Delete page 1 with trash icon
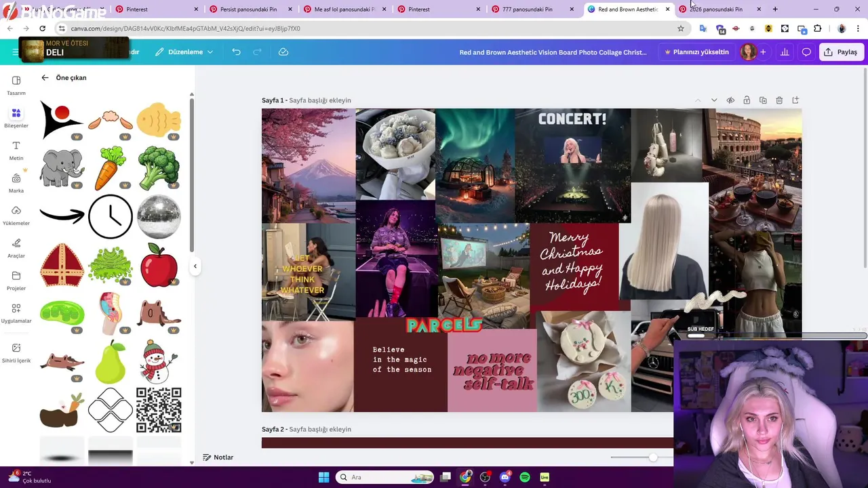 779,100
